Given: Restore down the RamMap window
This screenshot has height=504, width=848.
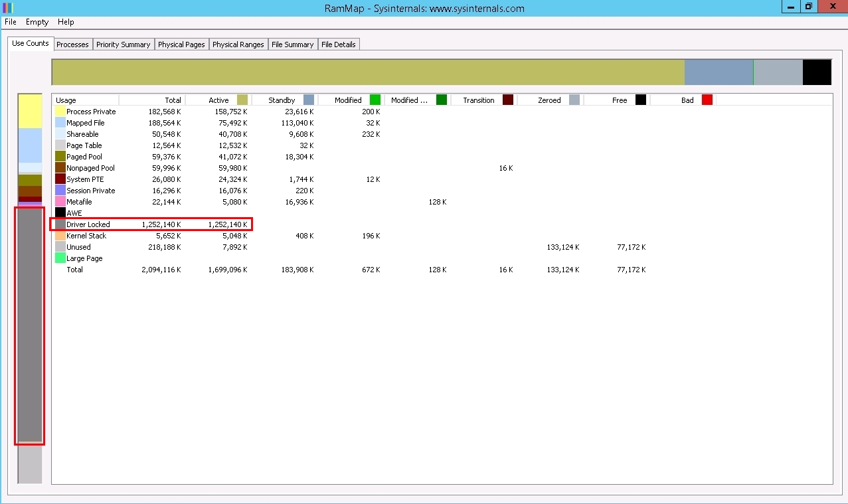Looking at the screenshot, I should click(808, 6).
